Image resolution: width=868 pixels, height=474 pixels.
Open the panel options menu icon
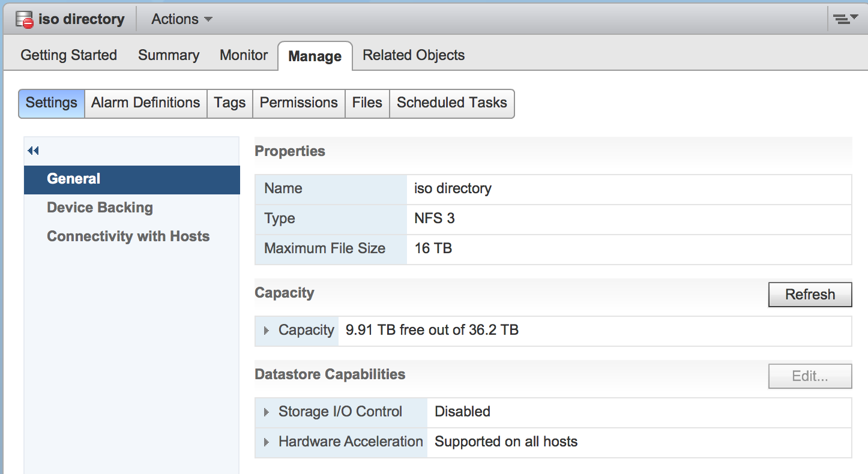pos(845,19)
